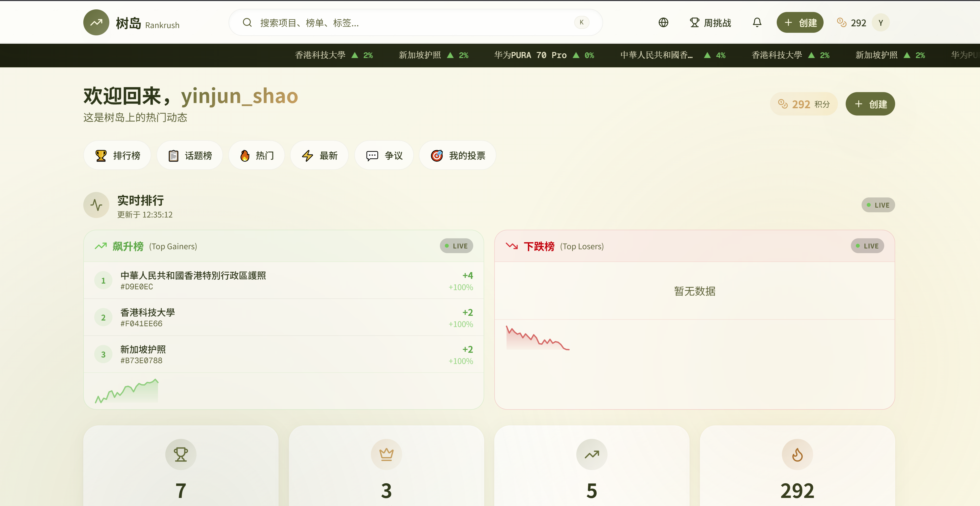Click the LIVE badge beside 实时排行
Screen dimensions: 980x506
pos(878,205)
